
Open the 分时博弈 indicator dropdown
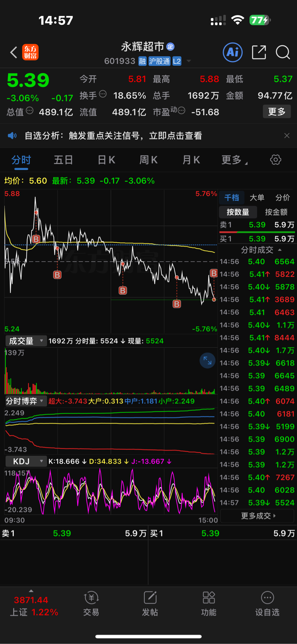(26, 401)
